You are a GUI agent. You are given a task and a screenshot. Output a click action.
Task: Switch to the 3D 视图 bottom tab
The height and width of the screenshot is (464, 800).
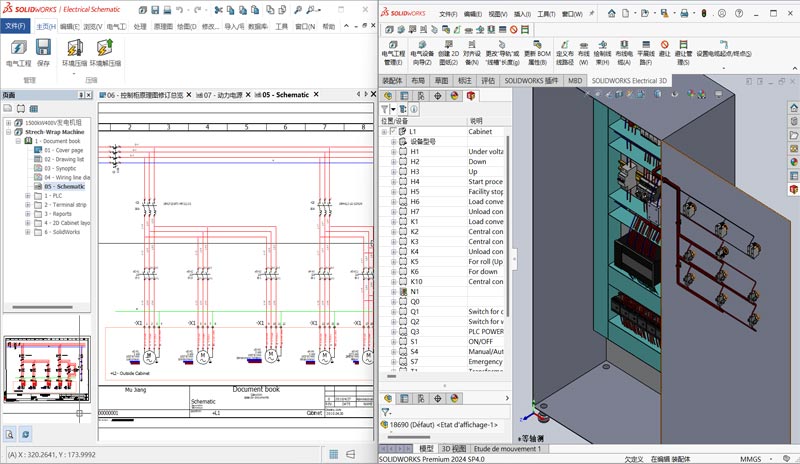click(x=453, y=449)
